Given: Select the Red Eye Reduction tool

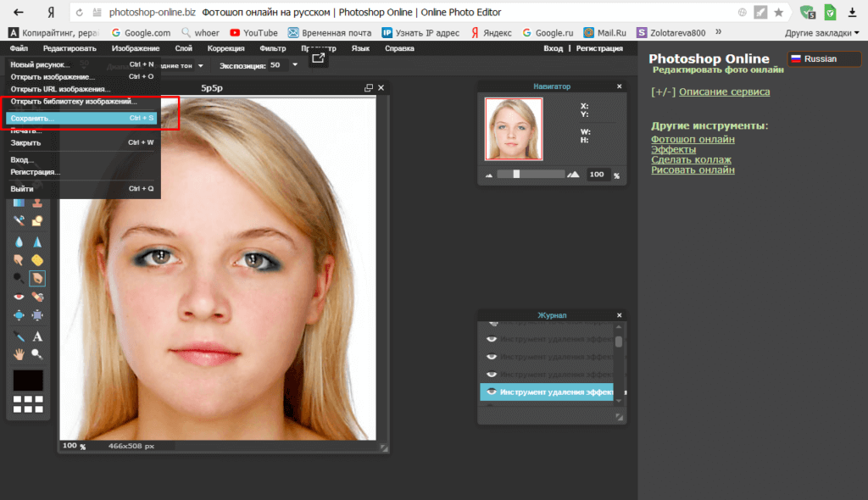Looking at the screenshot, I should click(19, 297).
